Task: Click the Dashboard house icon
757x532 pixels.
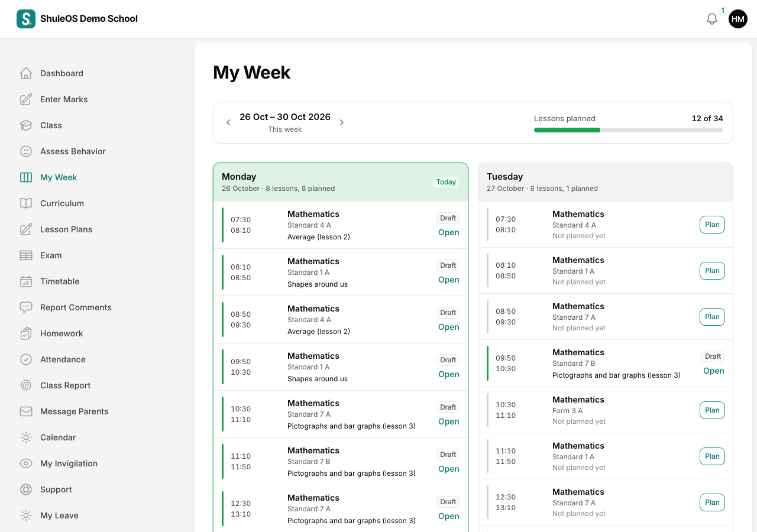Action: (26, 73)
